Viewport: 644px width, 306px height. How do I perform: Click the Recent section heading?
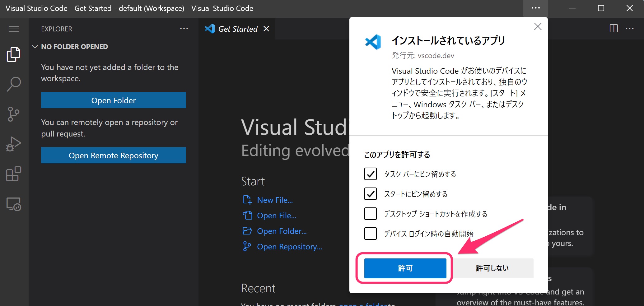258,288
